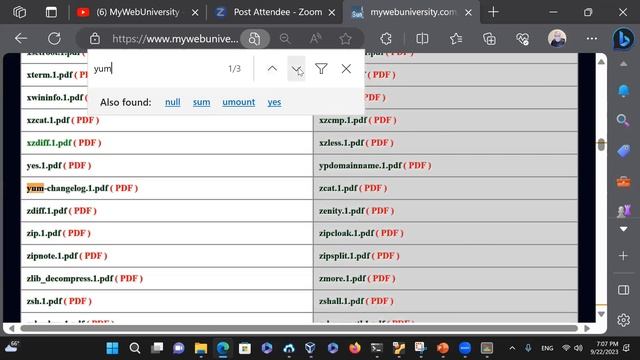640x360 pixels.
Task: Click the vertical scrollbar up arrow
Action: point(601,62)
